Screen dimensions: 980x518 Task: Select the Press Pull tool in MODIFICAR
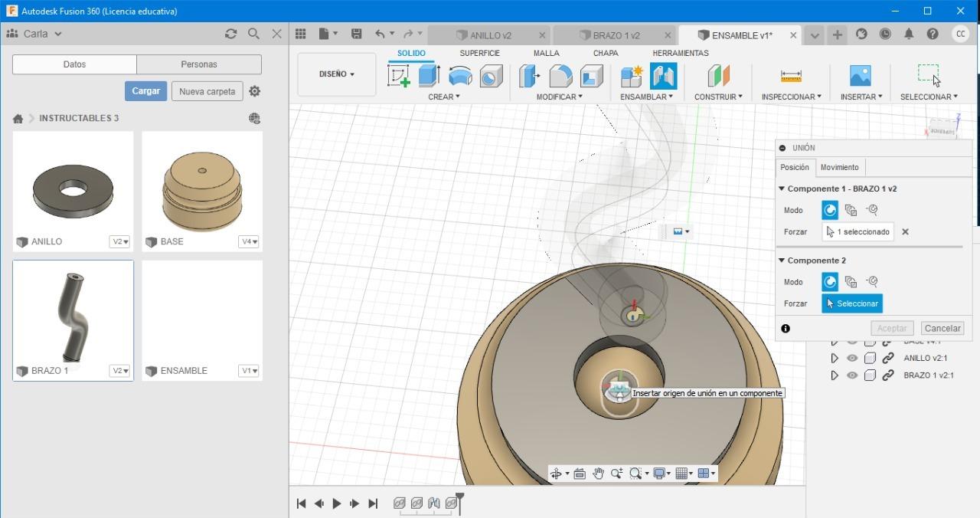529,76
